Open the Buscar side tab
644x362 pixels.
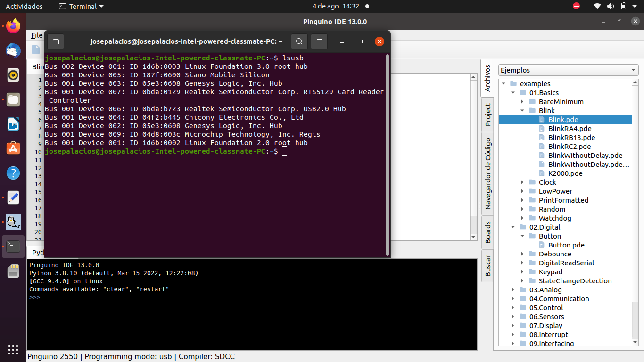(x=487, y=266)
